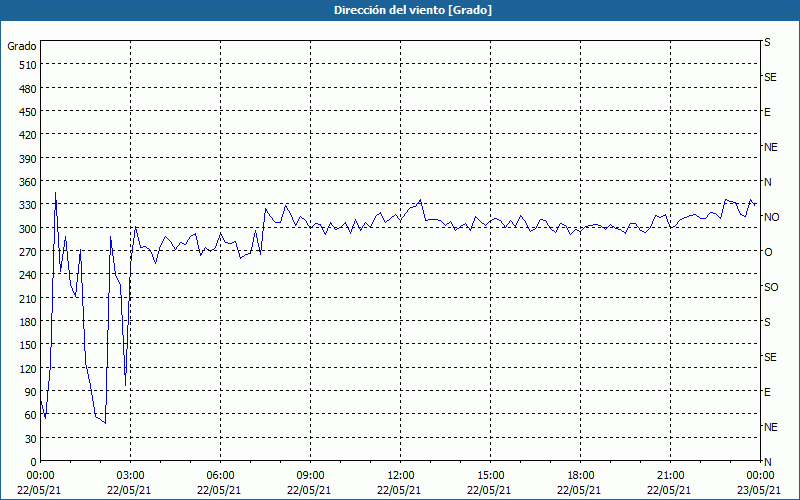Click the 210 y-axis tick label
The height and width of the screenshot is (500, 800).
(28, 299)
